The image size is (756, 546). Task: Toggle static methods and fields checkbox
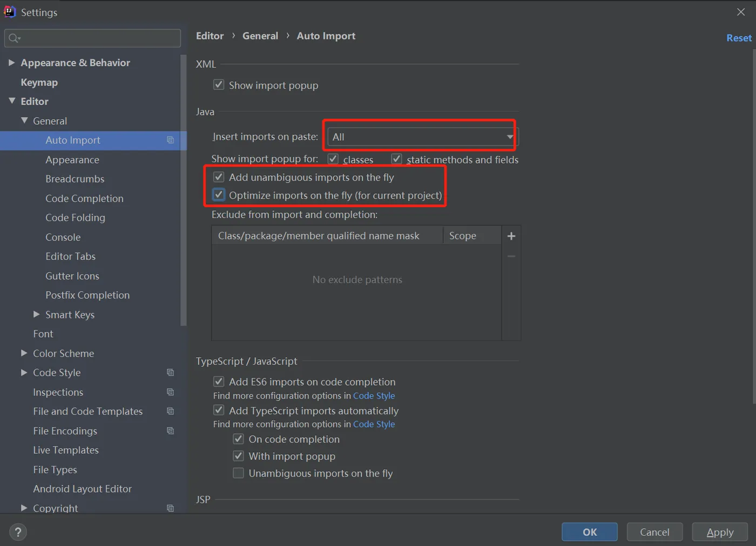tap(397, 159)
